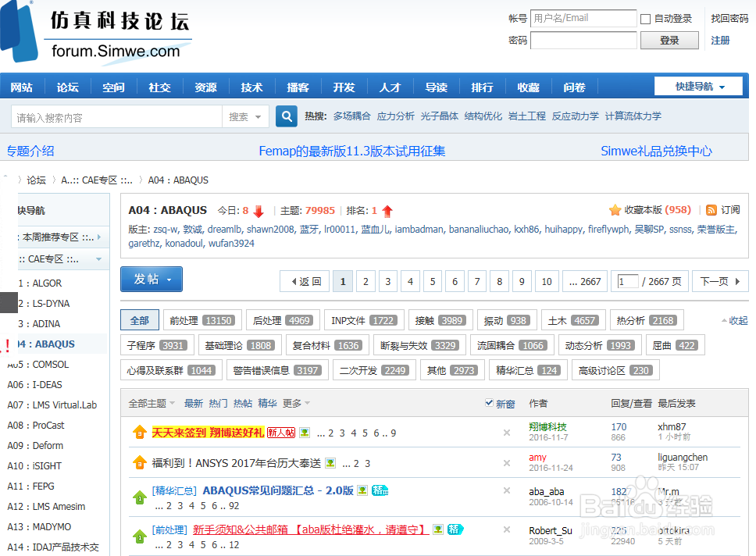This screenshot has height=556, width=756.
Task: Select the 二次开发 category tab
Action: pyautogui.click(x=374, y=370)
